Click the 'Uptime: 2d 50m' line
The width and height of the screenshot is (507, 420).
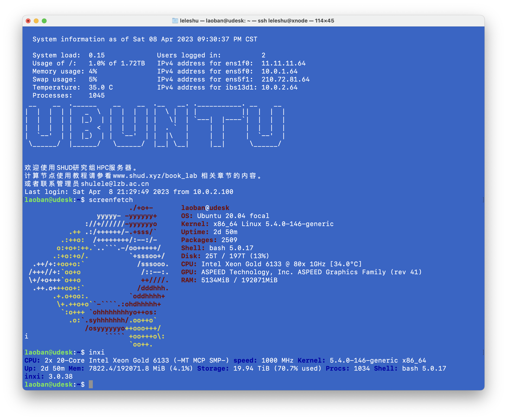coord(209,232)
